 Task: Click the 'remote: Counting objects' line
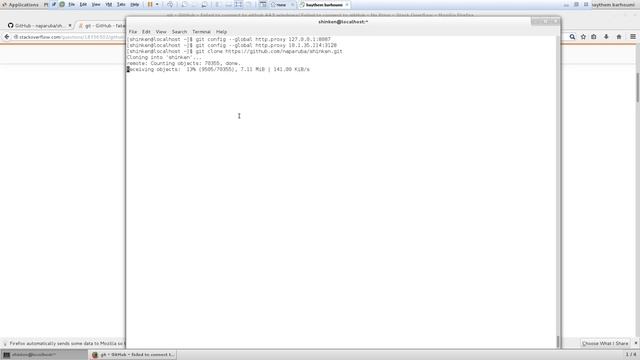[184, 63]
